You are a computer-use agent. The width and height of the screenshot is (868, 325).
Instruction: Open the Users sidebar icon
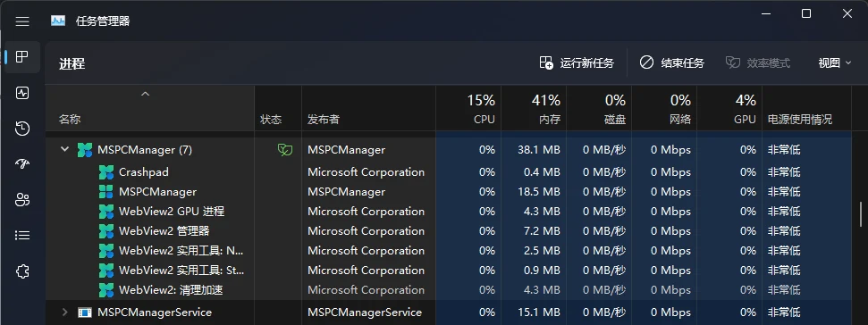coord(22,200)
